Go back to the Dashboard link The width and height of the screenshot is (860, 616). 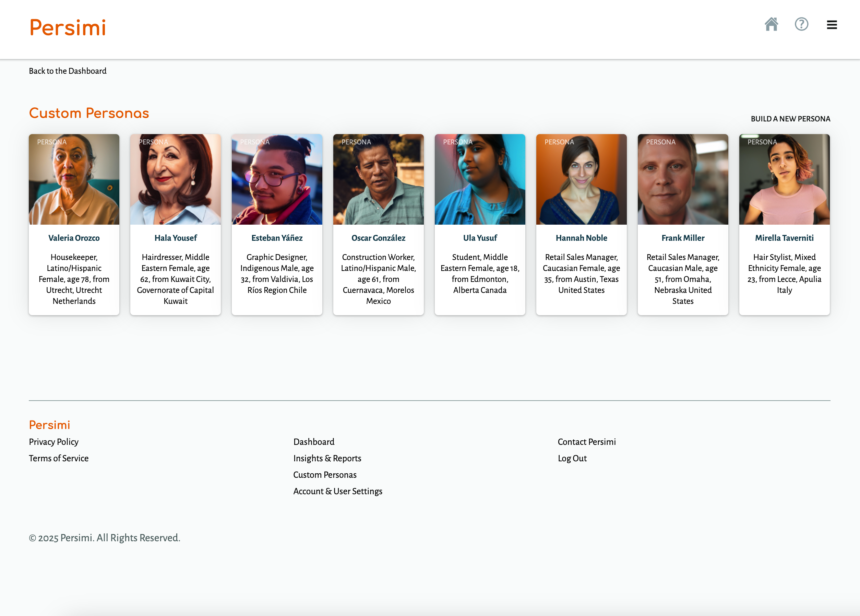[x=68, y=71]
